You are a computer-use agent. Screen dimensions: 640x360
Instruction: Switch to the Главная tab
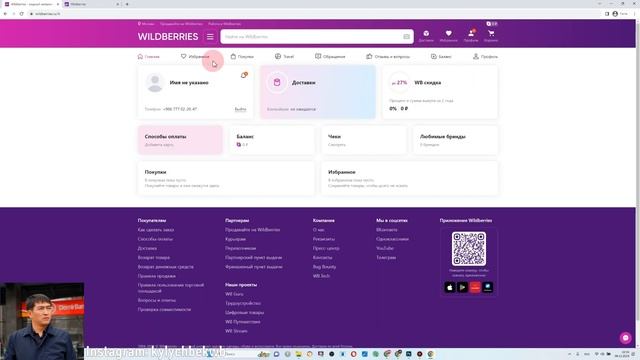149,56
